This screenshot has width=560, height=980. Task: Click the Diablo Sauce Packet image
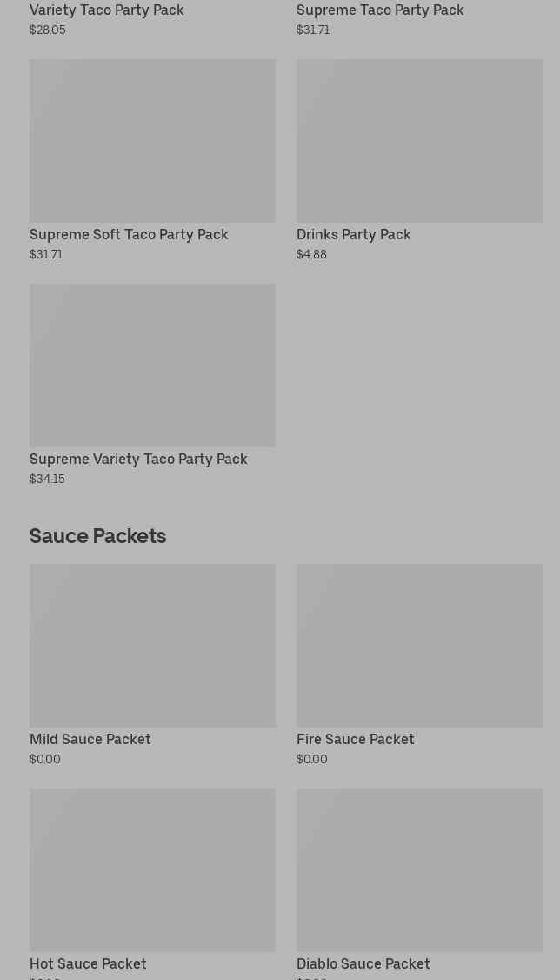(419, 870)
